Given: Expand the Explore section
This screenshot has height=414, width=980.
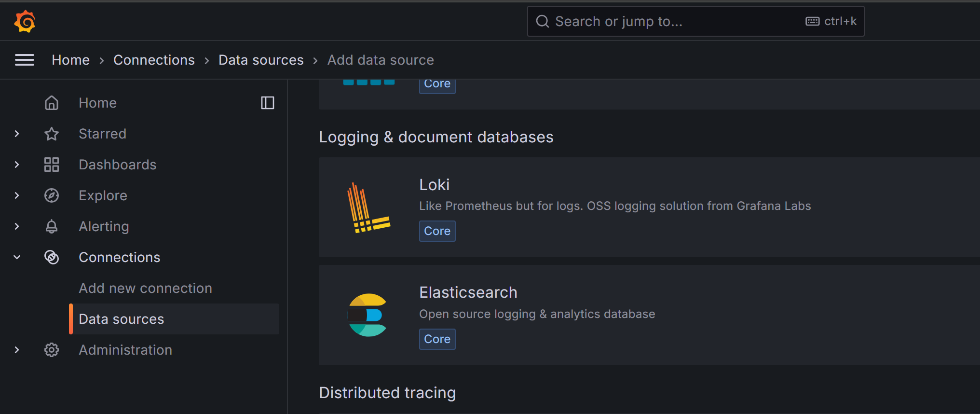Looking at the screenshot, I should tap(17, 195).
